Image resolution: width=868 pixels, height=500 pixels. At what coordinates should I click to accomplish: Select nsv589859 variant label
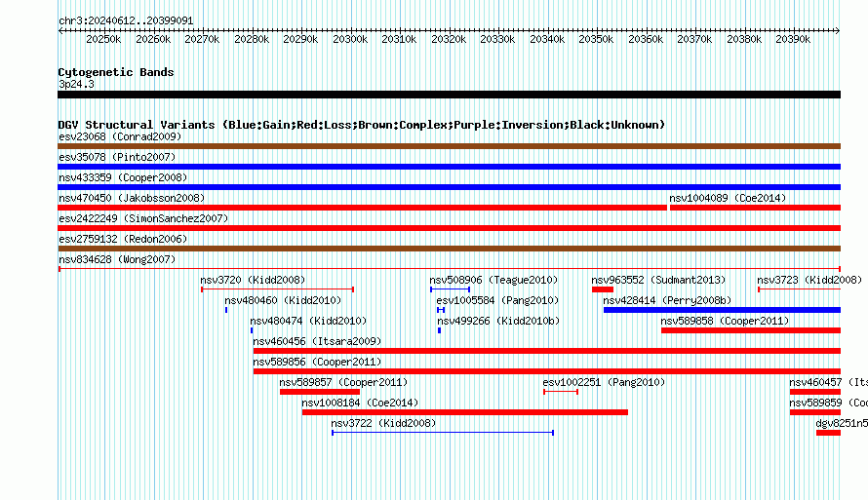[828, 403]
